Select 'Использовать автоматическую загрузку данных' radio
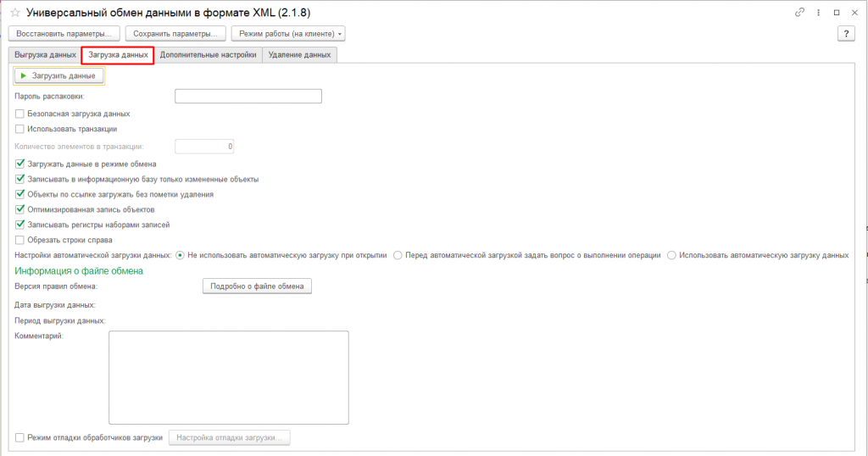The width and height of the screenshot is (868, 456). [x=671, y=256]
